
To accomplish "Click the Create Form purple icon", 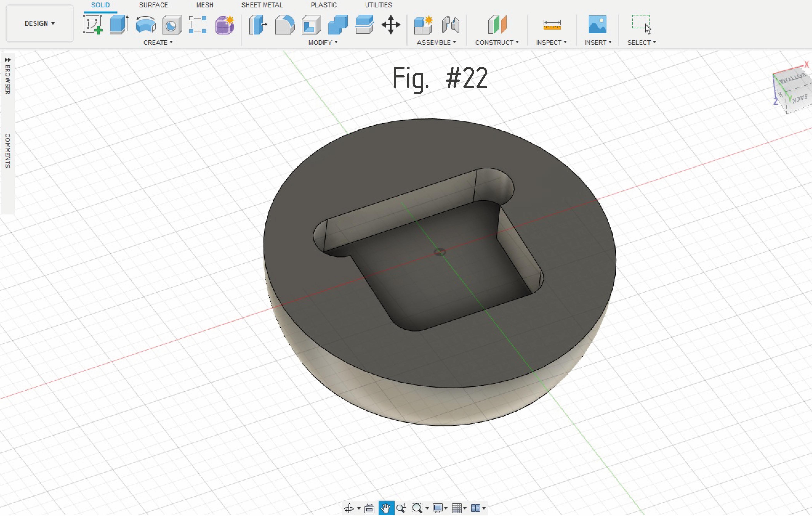I will click(225, 25).
